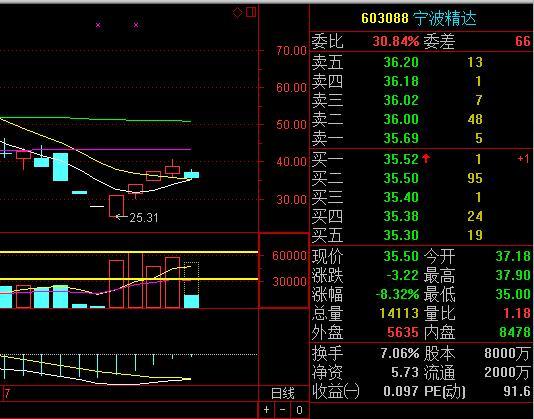Click the dotted-outline latest volume bar
This screenshot has width=534, height=419.
[x=191, y=285]
